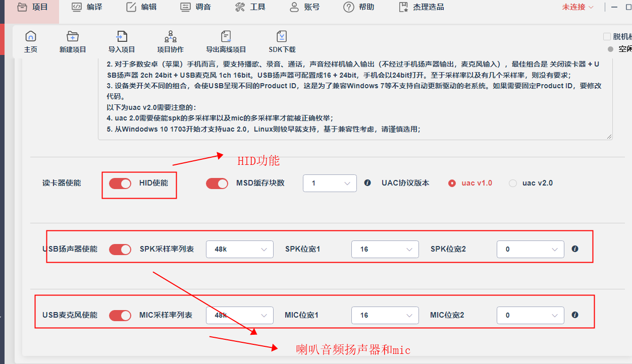Screen dimensions: 632x364
Task: Expand the SPK采样率列表 dropdown
Action: (240, 249)
